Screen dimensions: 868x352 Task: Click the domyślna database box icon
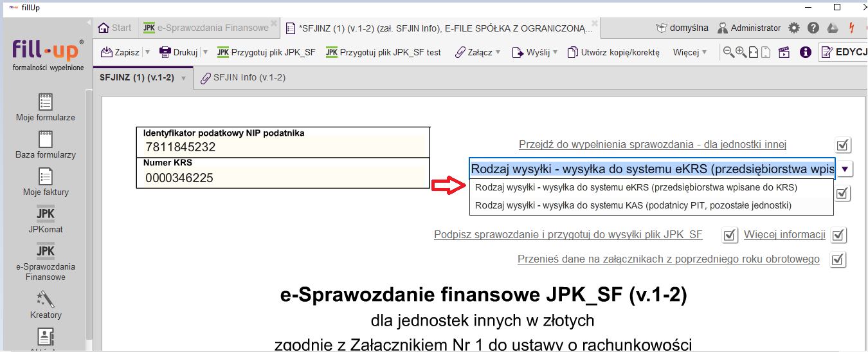click(662, 28)
